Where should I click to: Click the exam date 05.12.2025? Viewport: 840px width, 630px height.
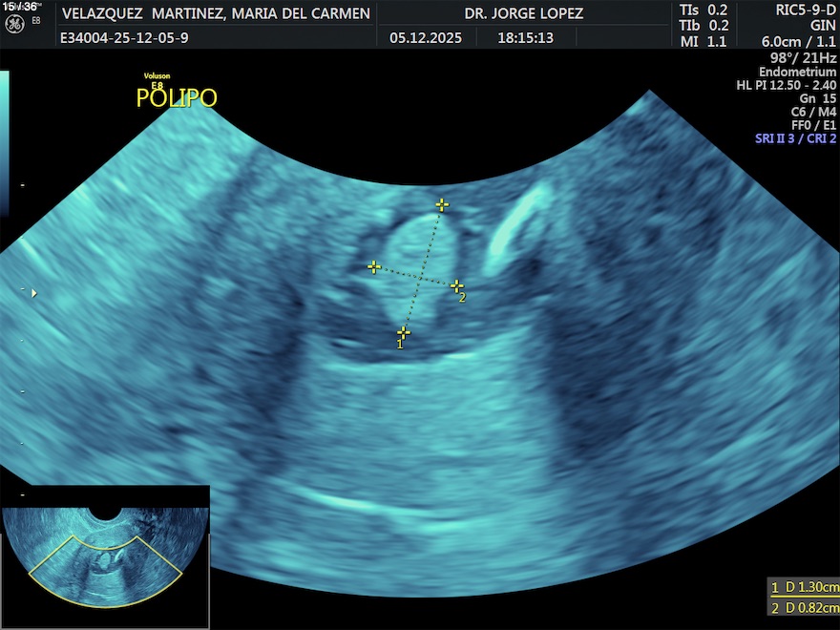(x=425, y=38)
